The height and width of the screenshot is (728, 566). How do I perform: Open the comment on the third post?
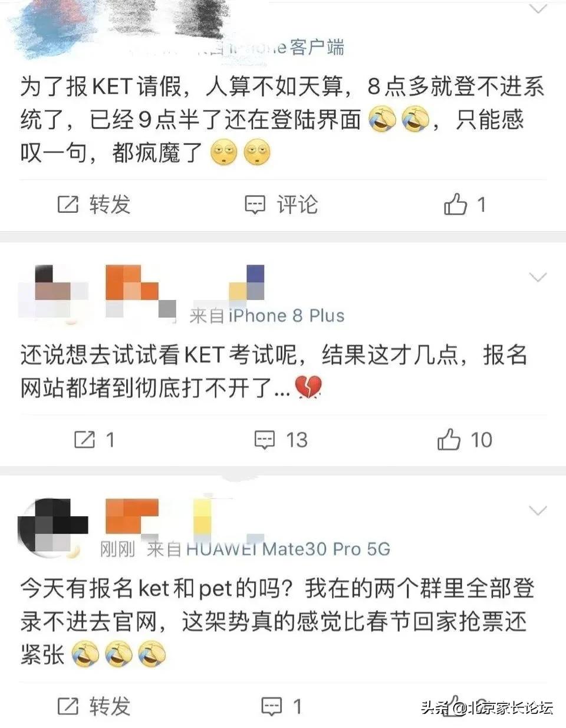pos(282,706)
